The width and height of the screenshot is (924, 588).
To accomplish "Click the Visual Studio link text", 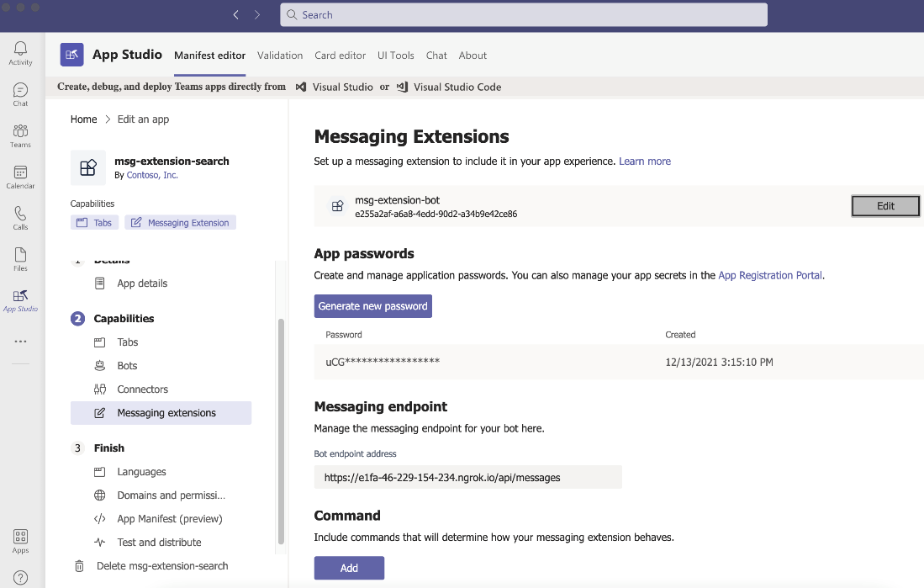I will click(342, 87).
